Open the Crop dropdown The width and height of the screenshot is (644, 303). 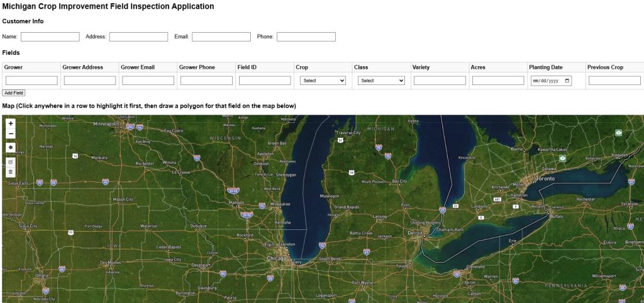tap(323, 81)
